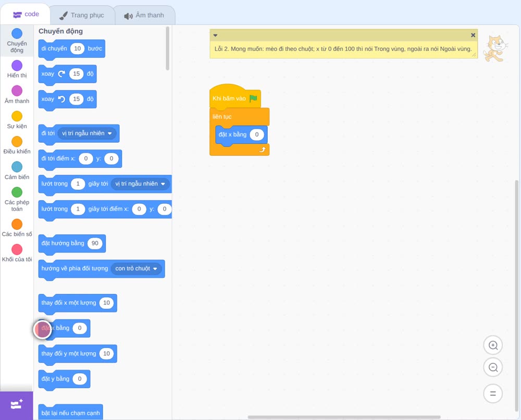Select the Điều khiển category circle

[17, 142]
